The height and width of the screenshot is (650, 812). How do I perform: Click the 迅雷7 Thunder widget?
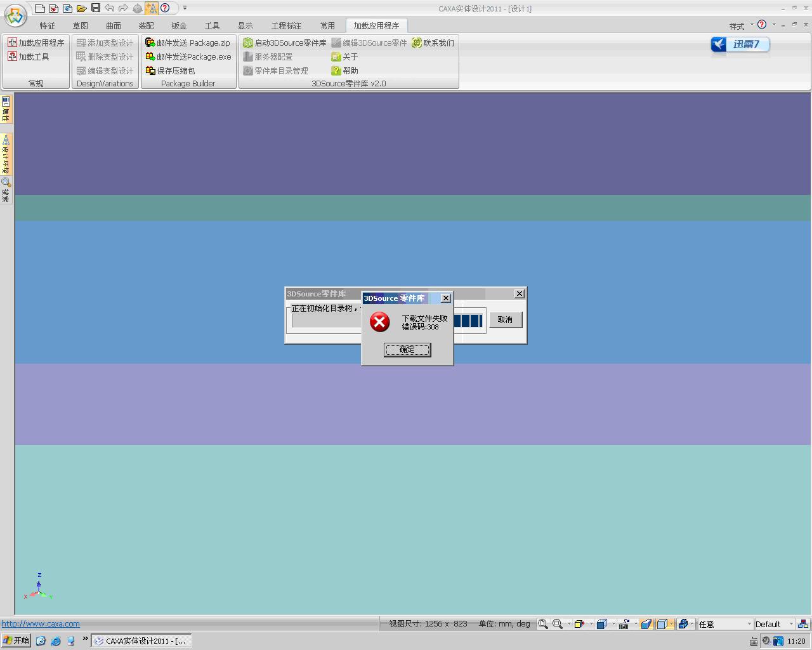pos(740,44)
